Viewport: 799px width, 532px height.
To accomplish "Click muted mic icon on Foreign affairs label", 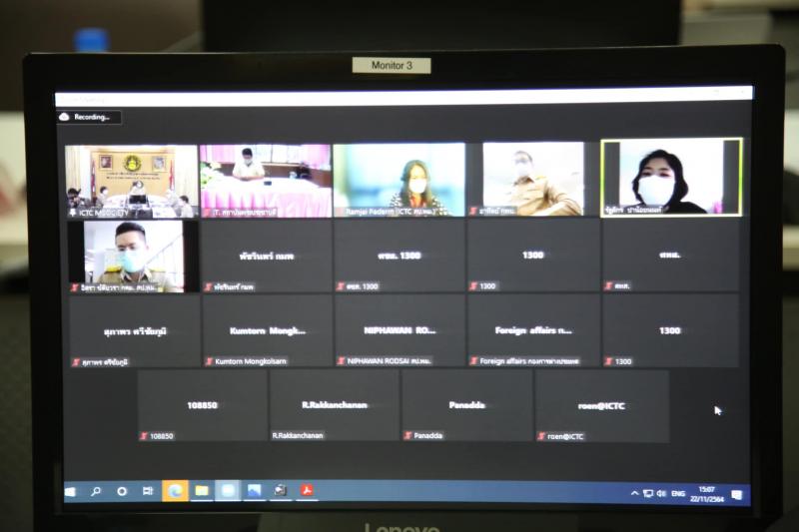I will point(473,361).
